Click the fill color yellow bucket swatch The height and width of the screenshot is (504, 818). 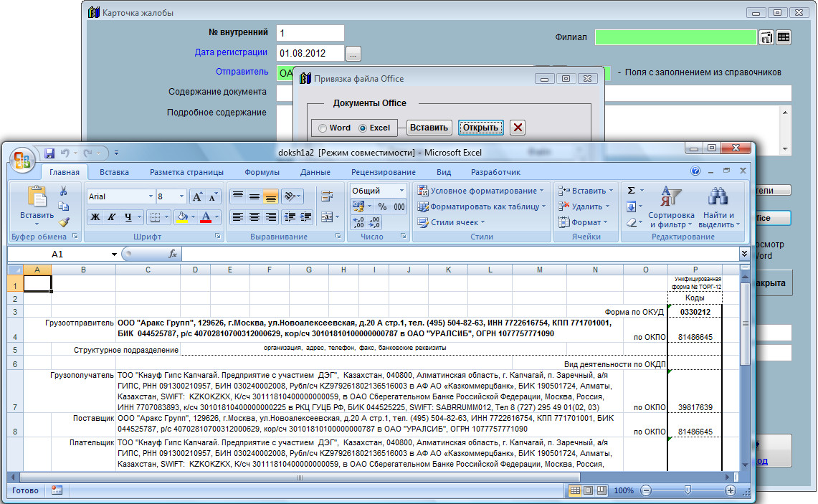click(x=182, y=217)
